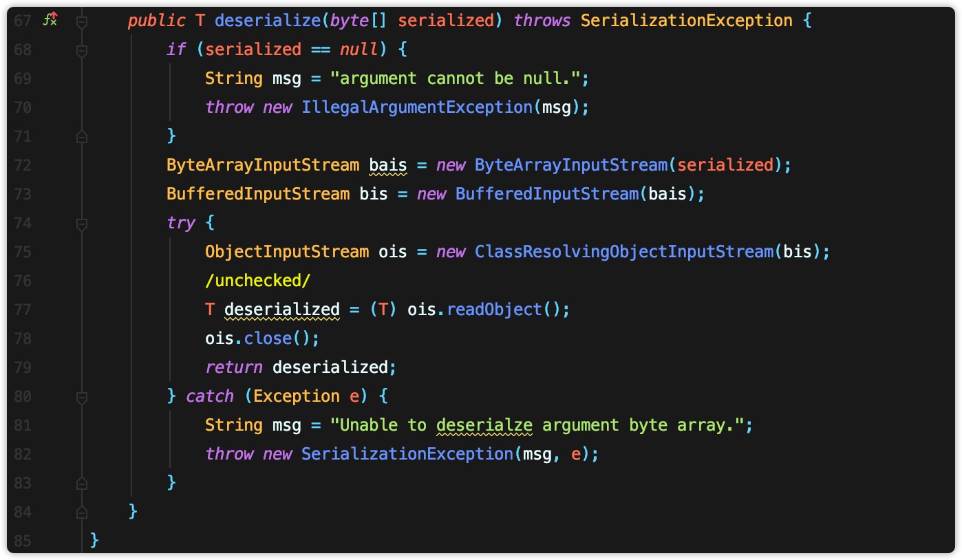Fold the catch block on line 80
This screenshot has height=560, width=962.
82,396
